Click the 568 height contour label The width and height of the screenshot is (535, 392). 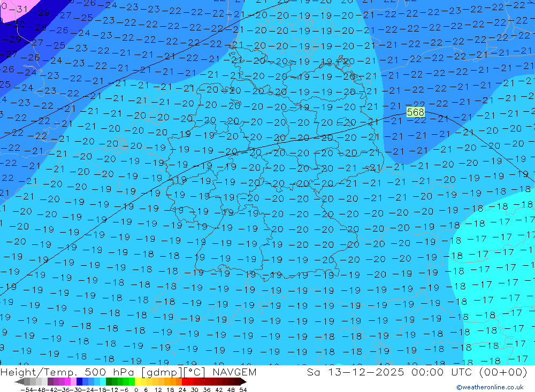(x=415, y=112)
